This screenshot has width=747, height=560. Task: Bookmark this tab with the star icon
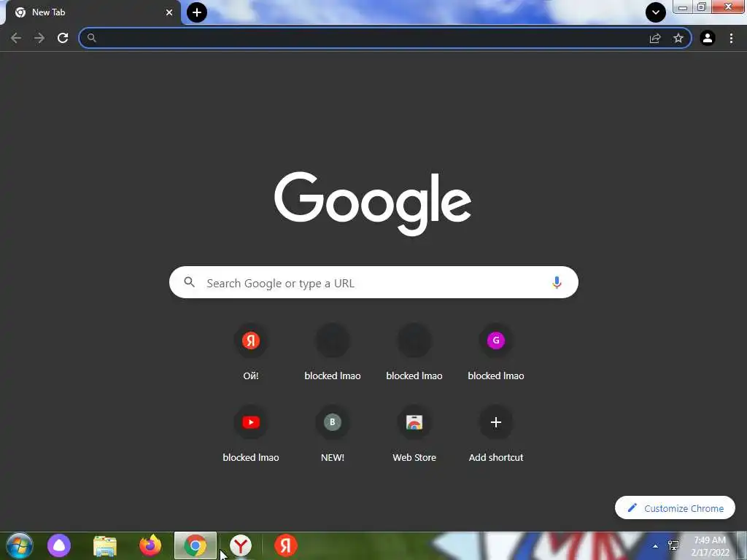tap(678, 38)
